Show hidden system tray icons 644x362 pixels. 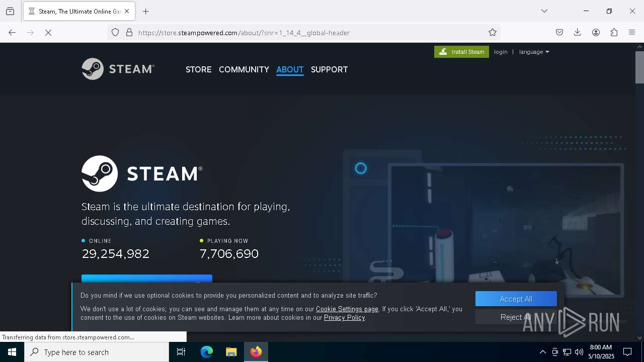tap(542, 352)
